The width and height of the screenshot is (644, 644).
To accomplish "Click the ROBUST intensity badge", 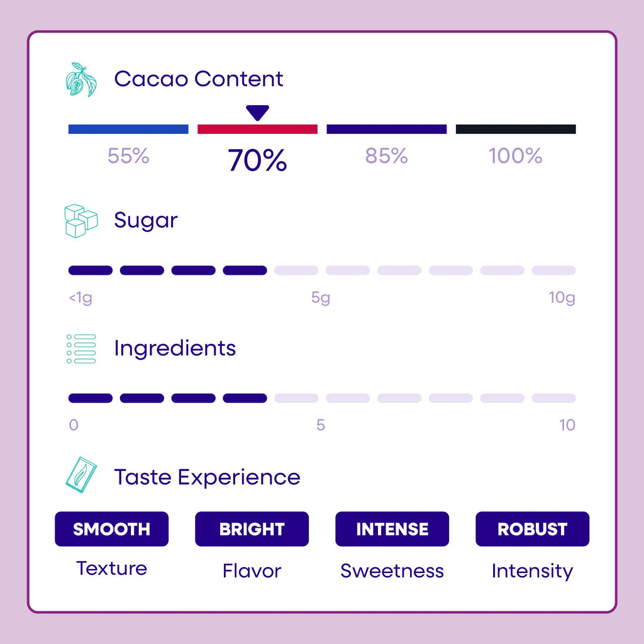I will point(532,529).
